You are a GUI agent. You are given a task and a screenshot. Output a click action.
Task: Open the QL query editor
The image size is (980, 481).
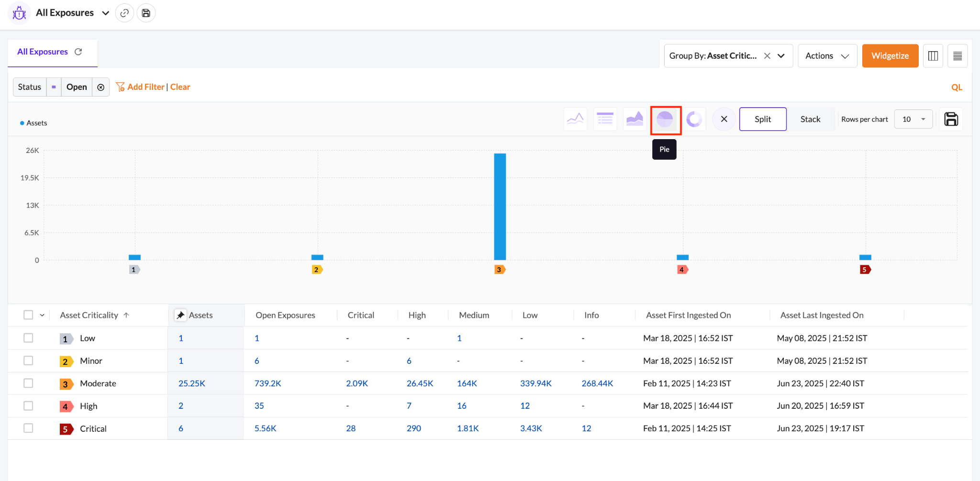(x=957, y=87)
